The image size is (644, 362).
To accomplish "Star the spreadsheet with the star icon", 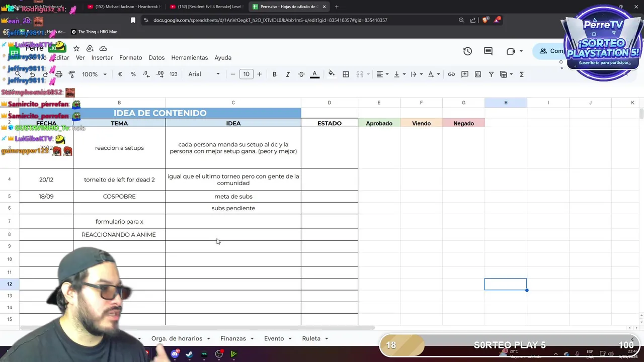I will [76, 48].
